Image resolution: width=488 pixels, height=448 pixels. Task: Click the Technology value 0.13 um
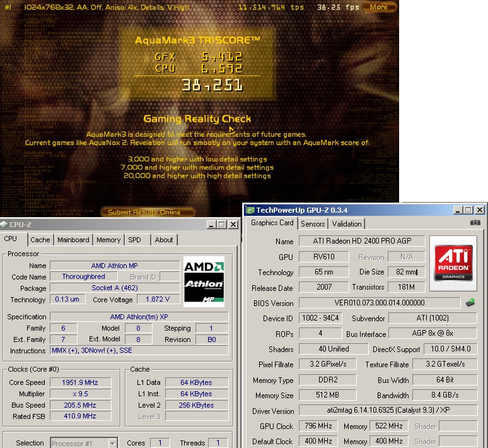pos(67,299)
